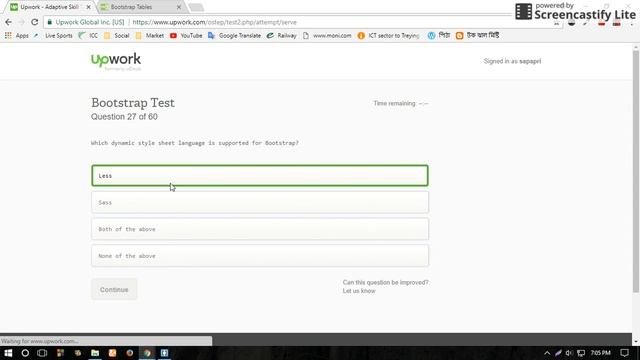The image size is (640, 360).
Task: Click the signed in username sapapri
Action: pos(530,61)
